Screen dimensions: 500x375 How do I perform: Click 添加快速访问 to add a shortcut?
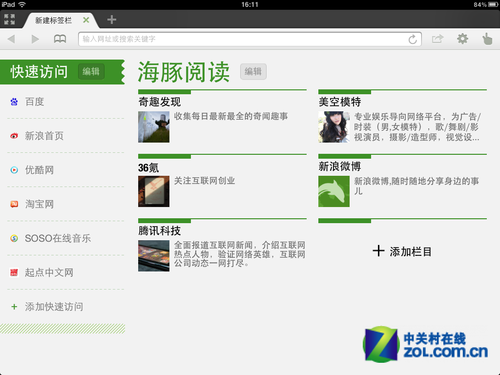tap(54, 307)
